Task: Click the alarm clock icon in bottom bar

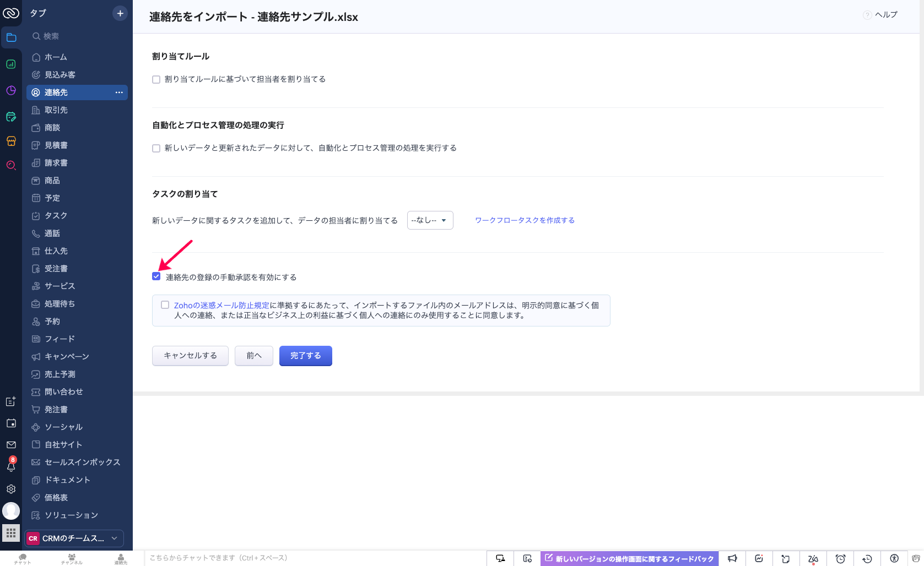Action: pos(840,559)
